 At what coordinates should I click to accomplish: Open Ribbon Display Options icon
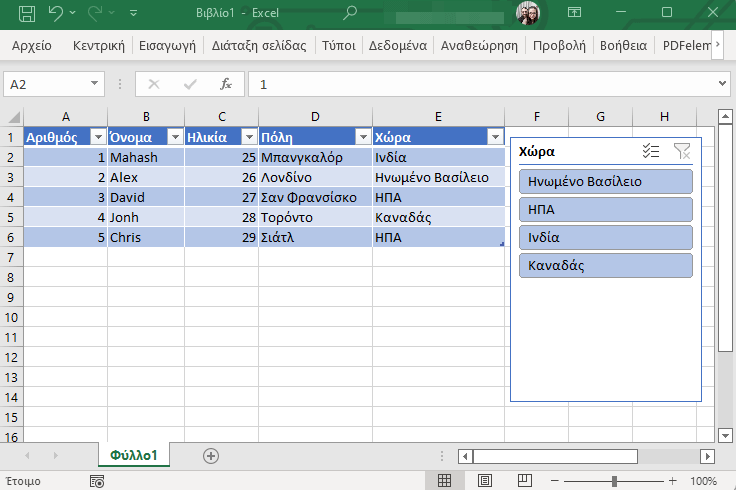(574, 13)
